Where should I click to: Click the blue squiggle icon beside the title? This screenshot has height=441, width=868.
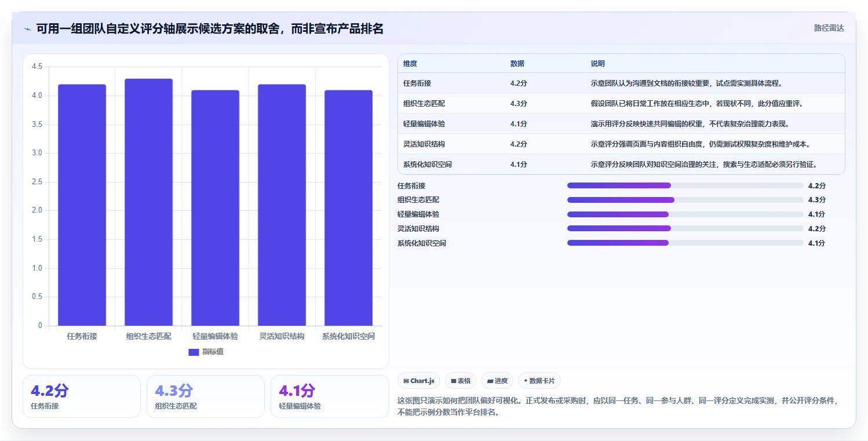click(x=28, y=29)
